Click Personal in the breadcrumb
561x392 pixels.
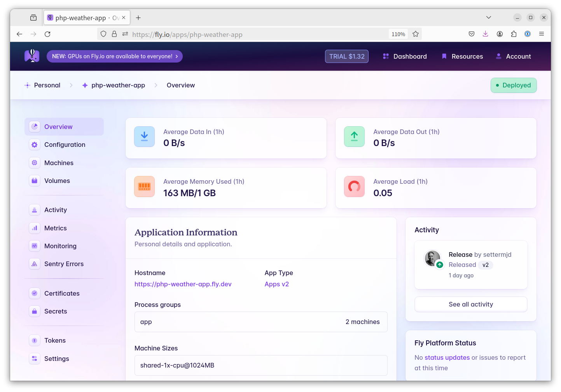click(43, 85)
